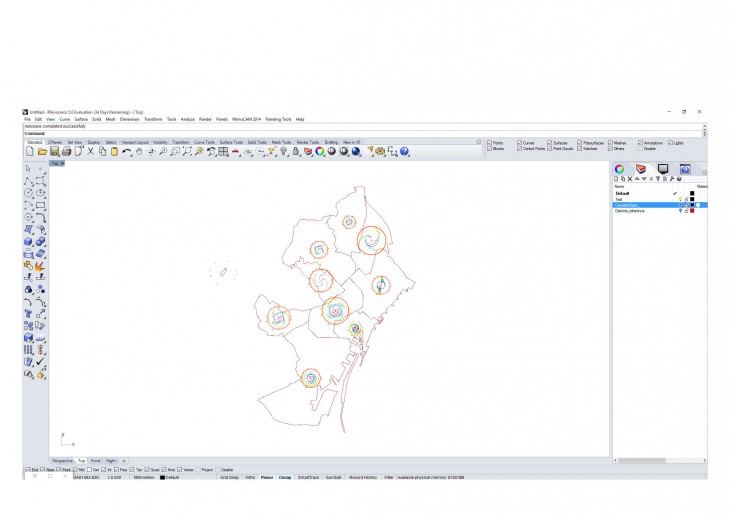Image resolution: width=730 pixels, height=516 pixels.
Task: Open the Layers panel tab icon
Action: coord(640,169)
